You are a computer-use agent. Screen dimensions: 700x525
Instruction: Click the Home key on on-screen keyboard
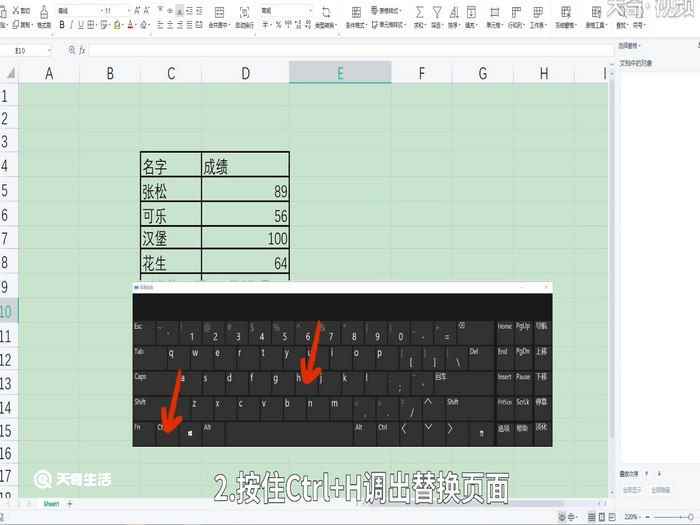[x=505, y=332]
